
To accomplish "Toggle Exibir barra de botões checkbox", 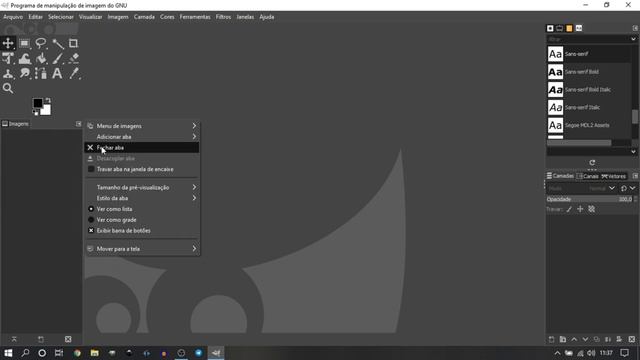I will pos(142,231).
